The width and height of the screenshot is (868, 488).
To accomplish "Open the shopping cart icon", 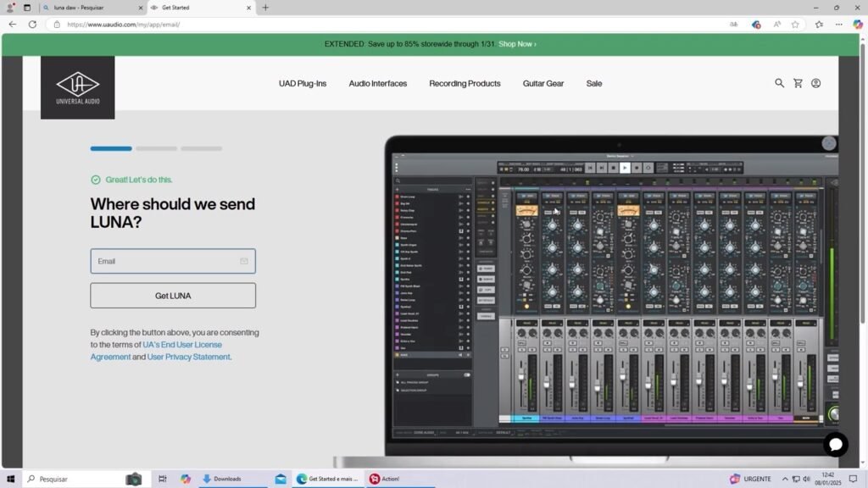I will click(798, 83).
